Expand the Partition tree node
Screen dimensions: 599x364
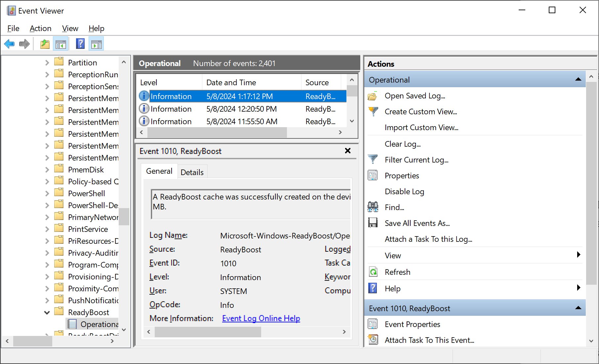pyautogui.click(x=47, y=62)
